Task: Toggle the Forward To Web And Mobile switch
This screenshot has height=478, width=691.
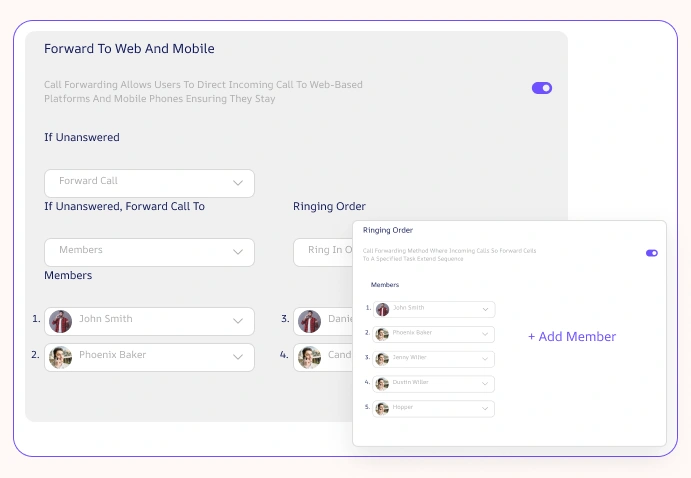Action: coord(542,88)
